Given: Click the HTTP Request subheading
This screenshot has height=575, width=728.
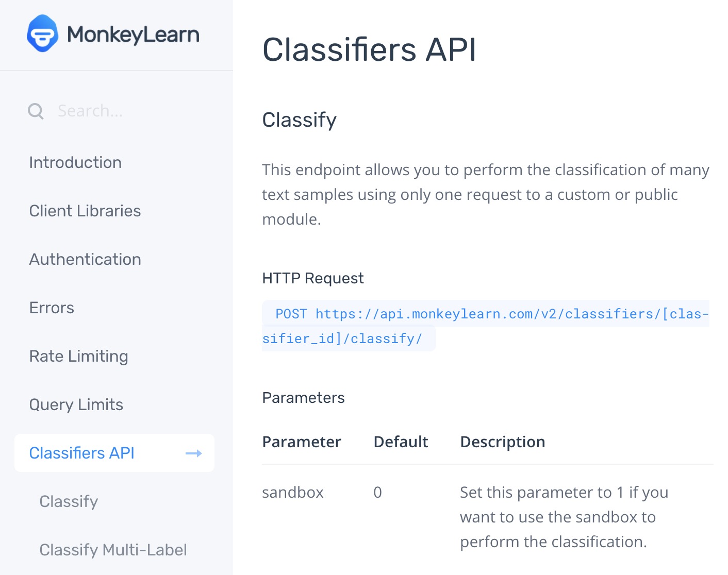Looking at the screenshot, I should (x=313, y=278).
